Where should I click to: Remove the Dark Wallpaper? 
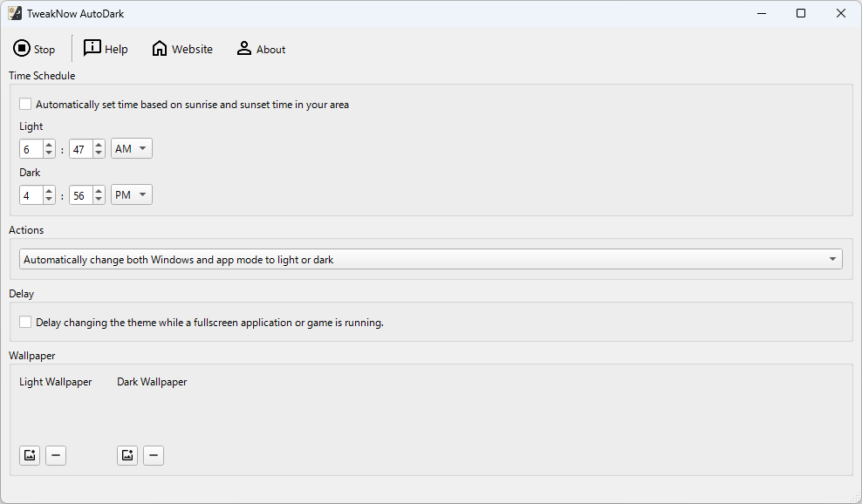coord(154,455)
